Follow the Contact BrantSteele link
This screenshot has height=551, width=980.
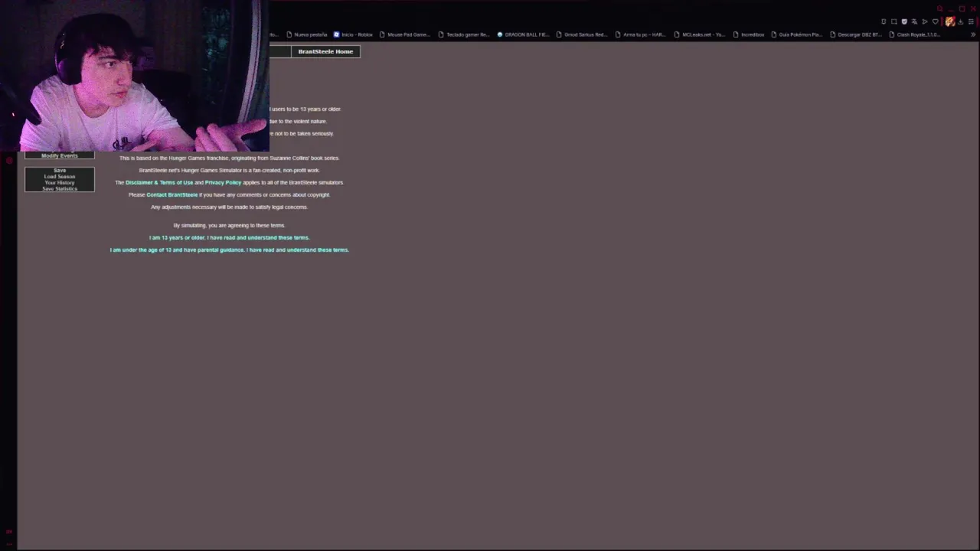click(x=171, y=194)
